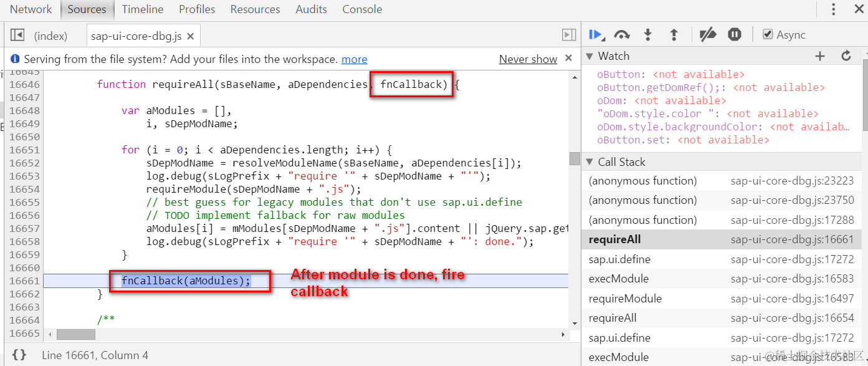Select execModule frame at line 16583
868x366 pixels.
coord(722,279)
